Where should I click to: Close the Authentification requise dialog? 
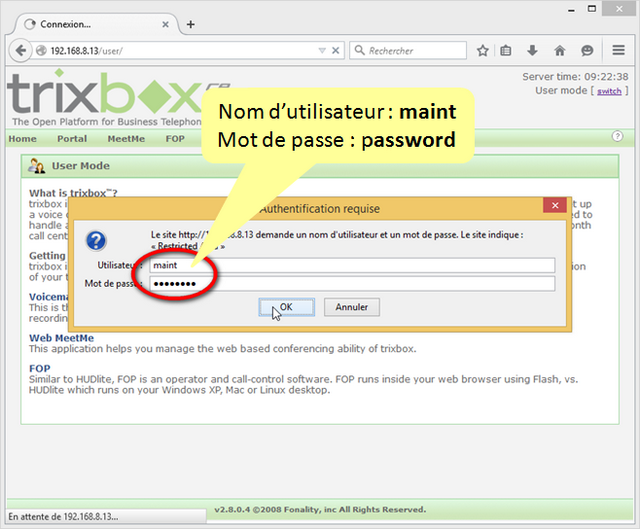coord(555,205)
